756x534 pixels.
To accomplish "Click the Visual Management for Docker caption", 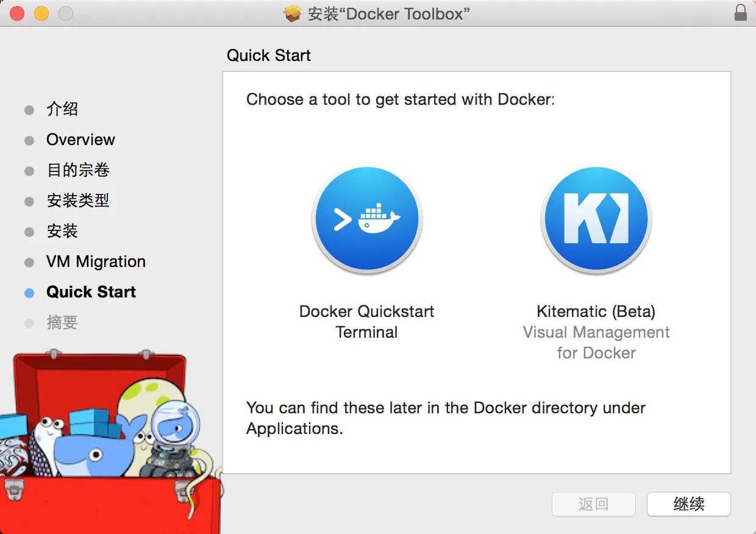I will [x=596, y=343].
